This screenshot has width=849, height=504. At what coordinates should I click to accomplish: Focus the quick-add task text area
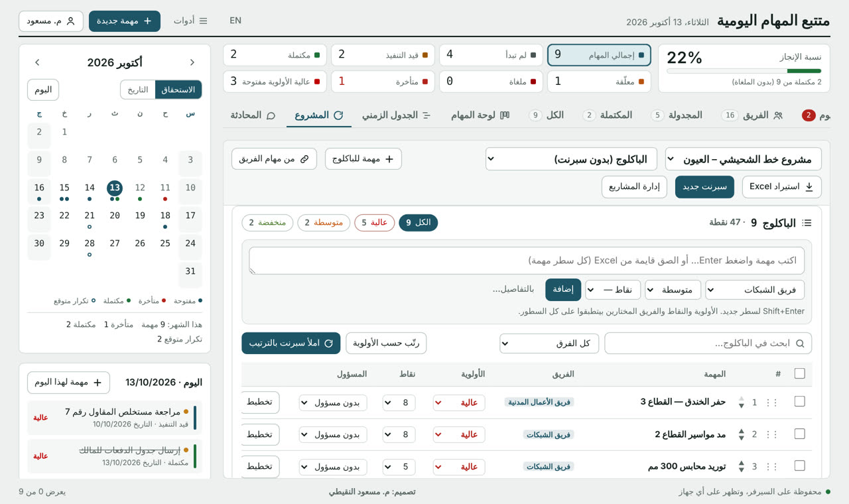(x=527, y=261)
